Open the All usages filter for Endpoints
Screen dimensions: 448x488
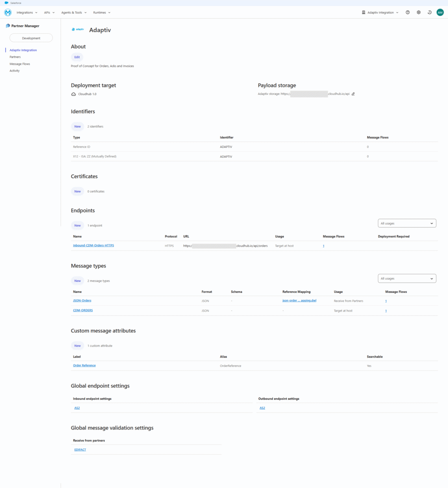[x=407, y=223]
